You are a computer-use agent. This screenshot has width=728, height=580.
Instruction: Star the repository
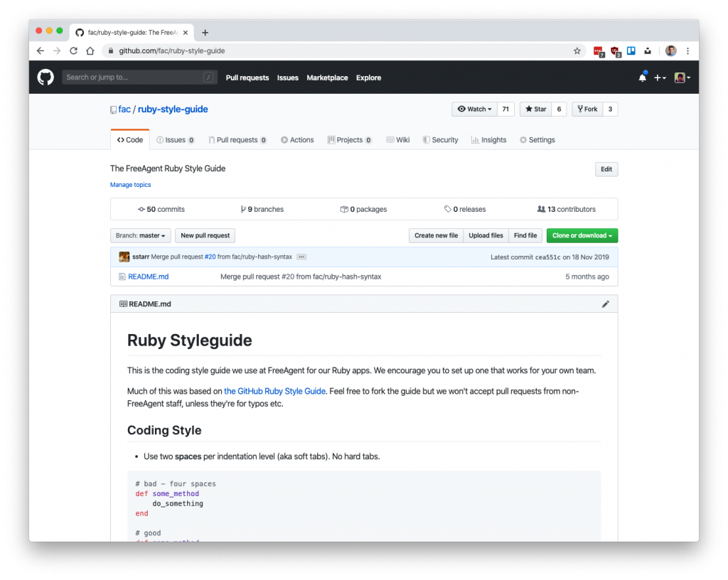(x=536, y=109)
